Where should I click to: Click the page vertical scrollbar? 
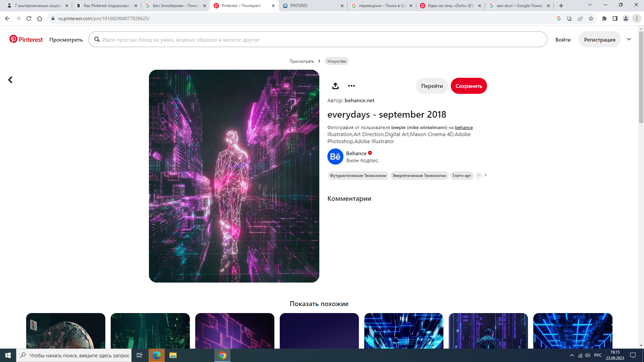tap(641, 77)
